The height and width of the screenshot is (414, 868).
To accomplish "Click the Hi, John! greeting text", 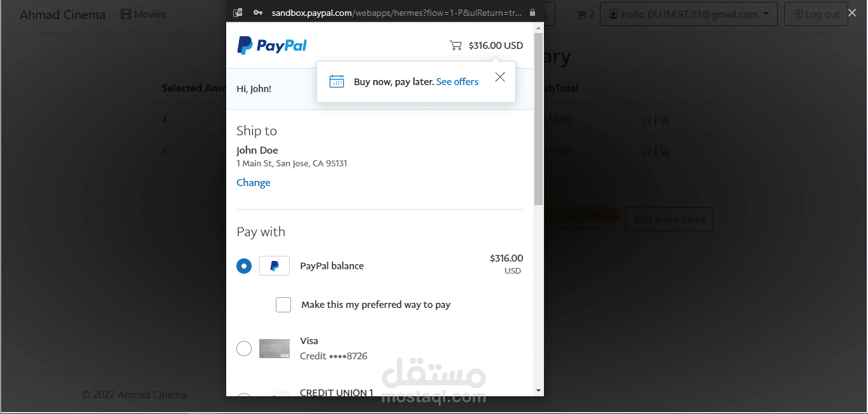I will [254, 89].
